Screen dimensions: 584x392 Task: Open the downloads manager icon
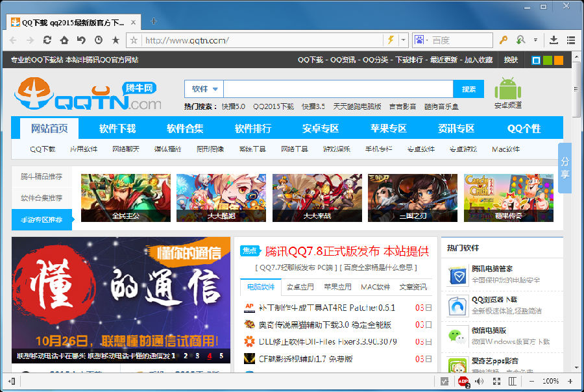554,40
